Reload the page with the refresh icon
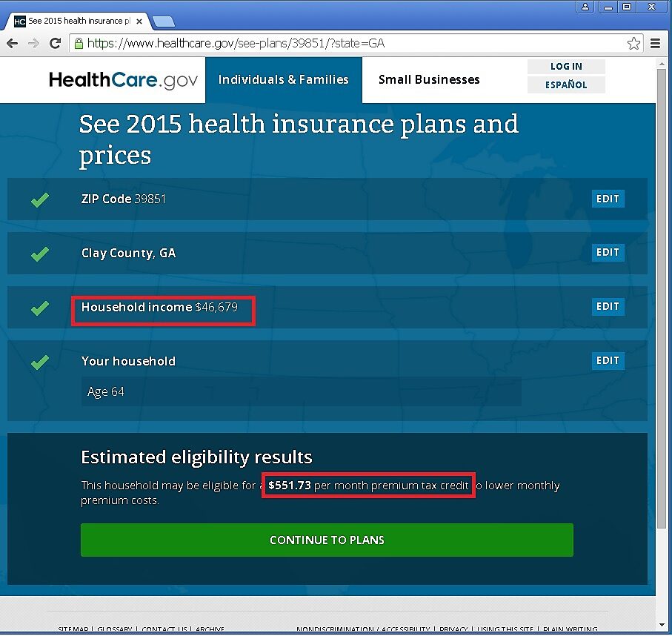The width and height of the screenshot is (672, 636). click(55, 44)
